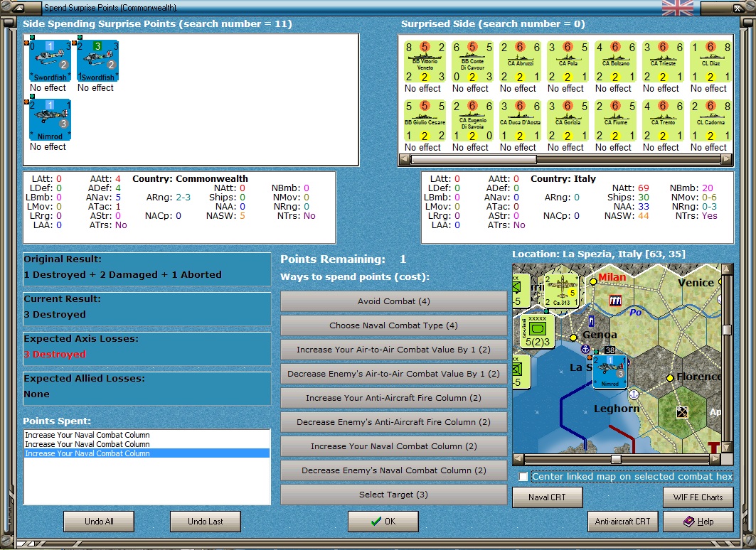Select highlighted third Naval Combat Column entry
This screenshot has width=756, height=550.
tap(147, 453)
